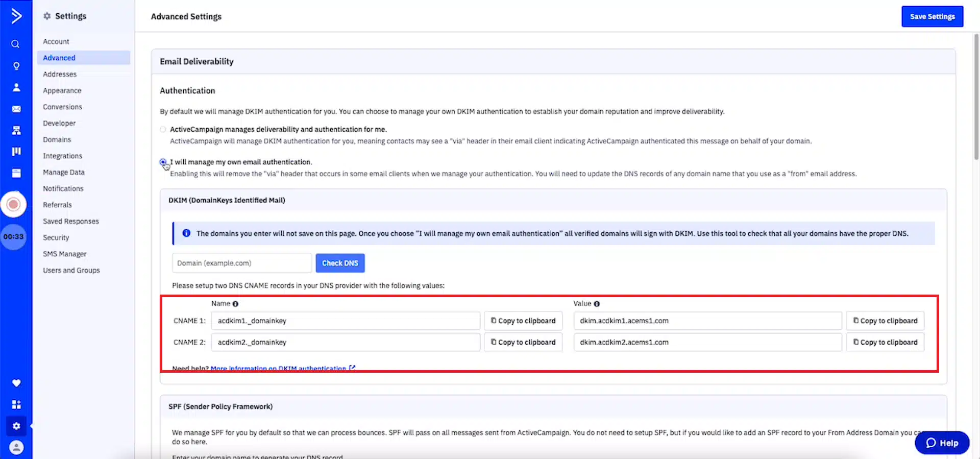Open Contacts via the person icon
Image resolution: width=980 pixels, height=459 pixels.
point(16,88)
